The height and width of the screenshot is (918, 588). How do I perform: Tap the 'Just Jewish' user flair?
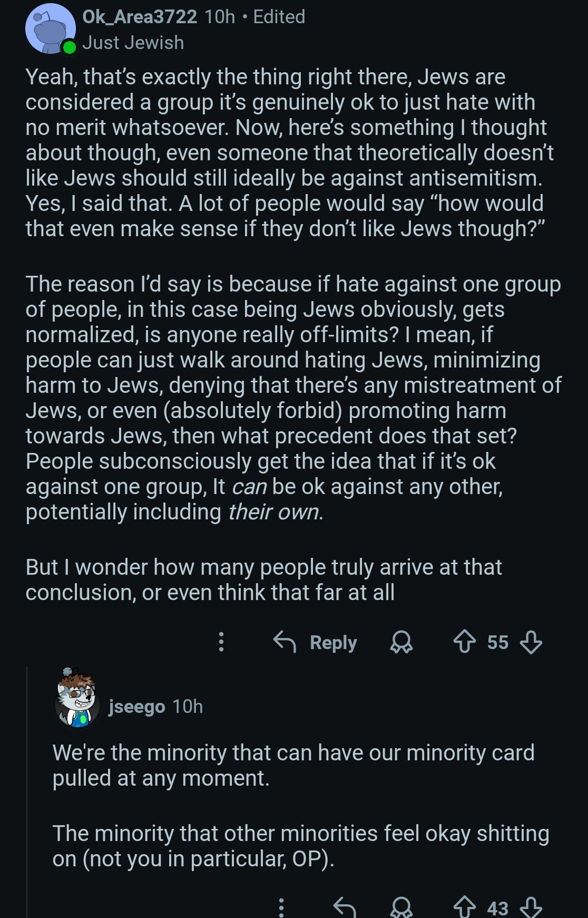click(133, 43)
